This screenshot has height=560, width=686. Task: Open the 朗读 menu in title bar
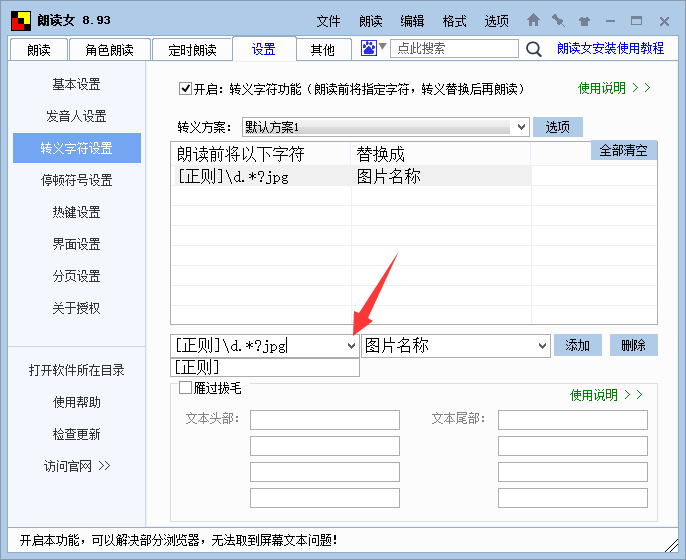[371, 21]
